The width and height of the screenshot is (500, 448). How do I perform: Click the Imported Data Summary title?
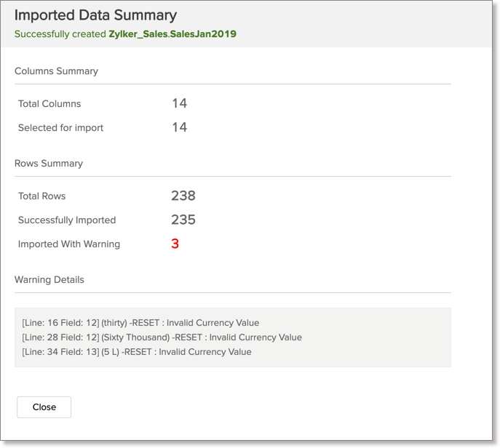[x=95, y=15]
